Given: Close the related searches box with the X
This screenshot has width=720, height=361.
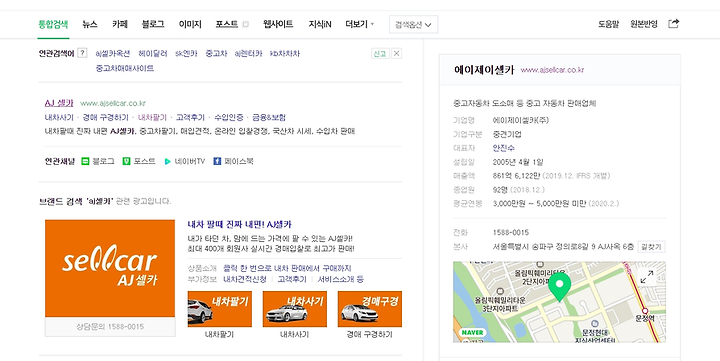Looking at the screenshot, I should [x=396, y=53].
